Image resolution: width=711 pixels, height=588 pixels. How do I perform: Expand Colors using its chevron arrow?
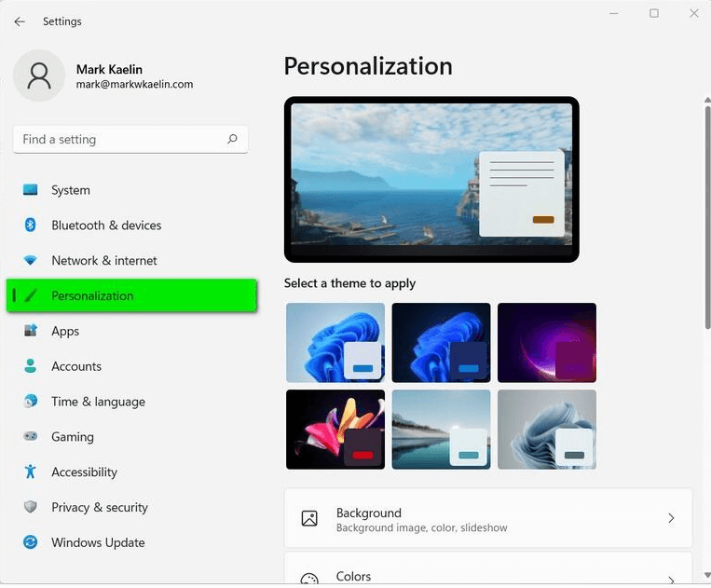pyautogui.click(x=671, y=580)
